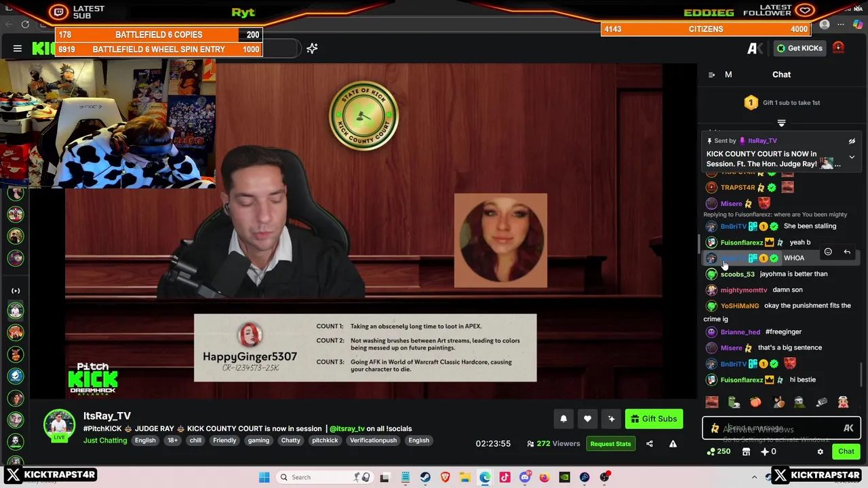Collapse the chat panel with the arrow icon
This screenshot has width=868, height=488.
(x=711, y=75)
